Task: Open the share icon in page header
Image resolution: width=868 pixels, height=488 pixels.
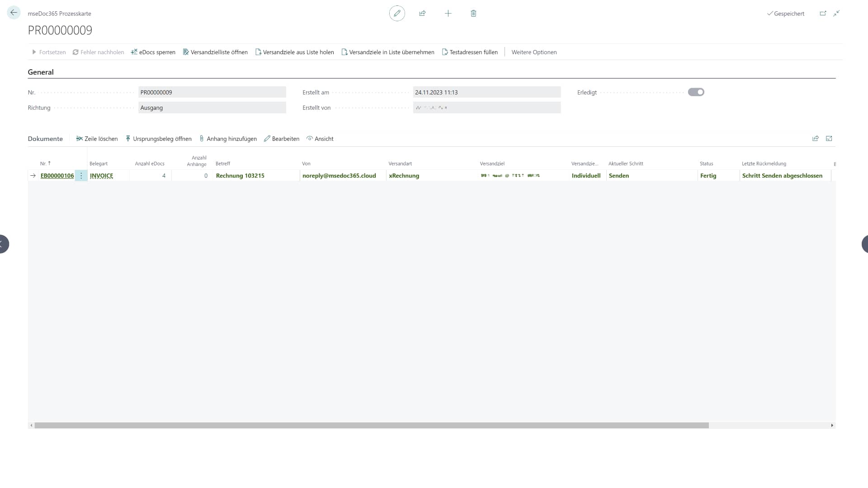Action: 422,13
